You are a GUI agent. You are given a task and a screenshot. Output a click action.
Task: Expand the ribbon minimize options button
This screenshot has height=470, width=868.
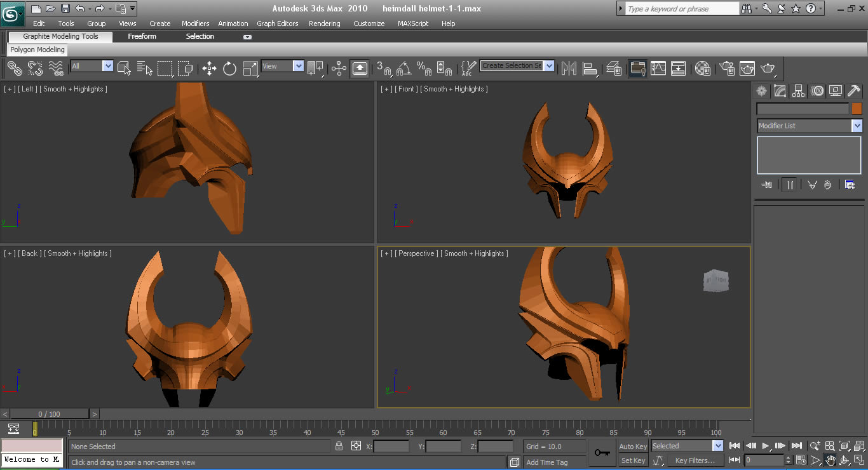pyautogui.click(x=247, y=37)
